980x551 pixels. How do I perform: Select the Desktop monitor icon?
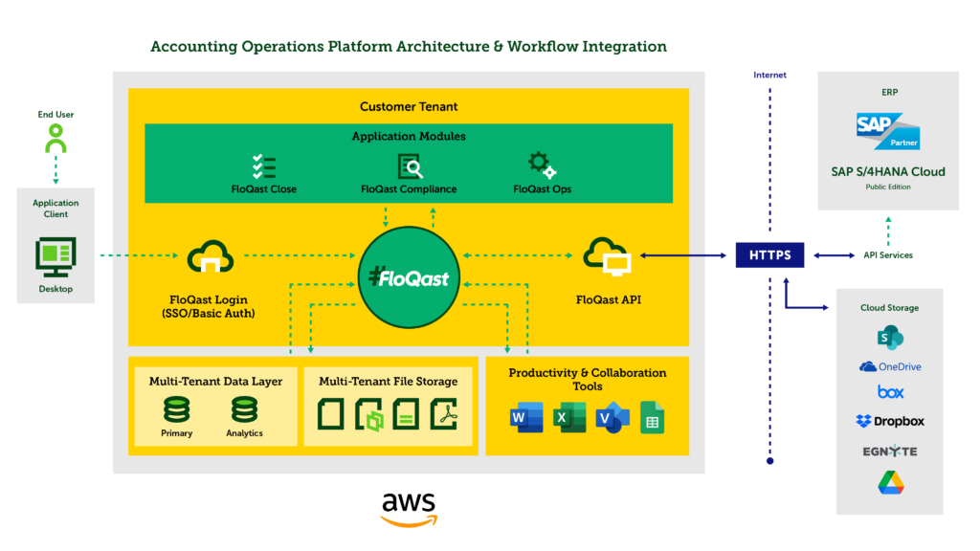(x=56, y=256)
